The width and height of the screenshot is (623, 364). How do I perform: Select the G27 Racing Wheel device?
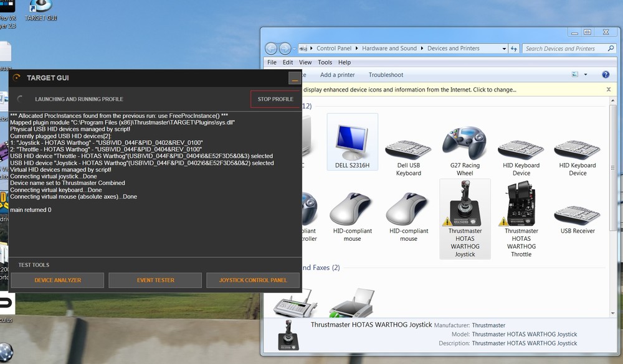[x=465, y=151]
